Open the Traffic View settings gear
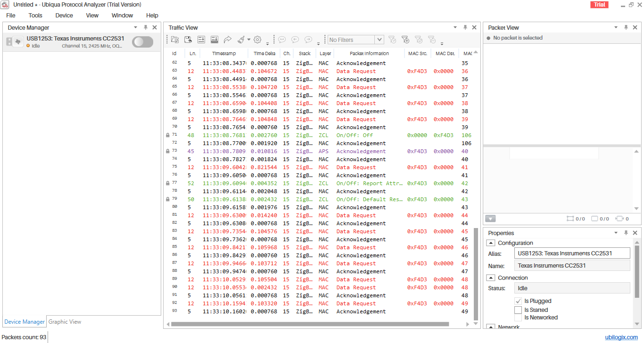644x343 pixels. [257, 40]
